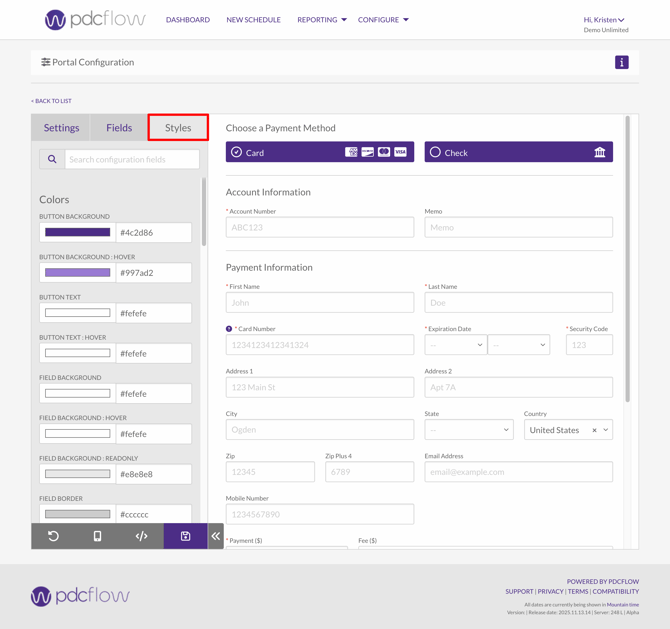Click the Address 2 field

click(518, 387)
